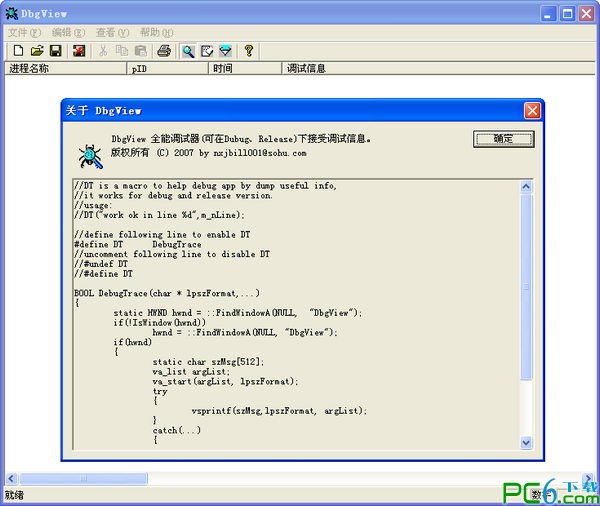
Task: Click the 确定 button in About dialog
Action: (504, 139)
